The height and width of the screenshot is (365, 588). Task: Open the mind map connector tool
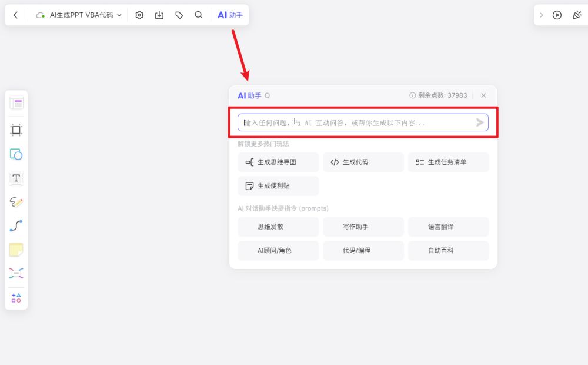coord(16,273)
